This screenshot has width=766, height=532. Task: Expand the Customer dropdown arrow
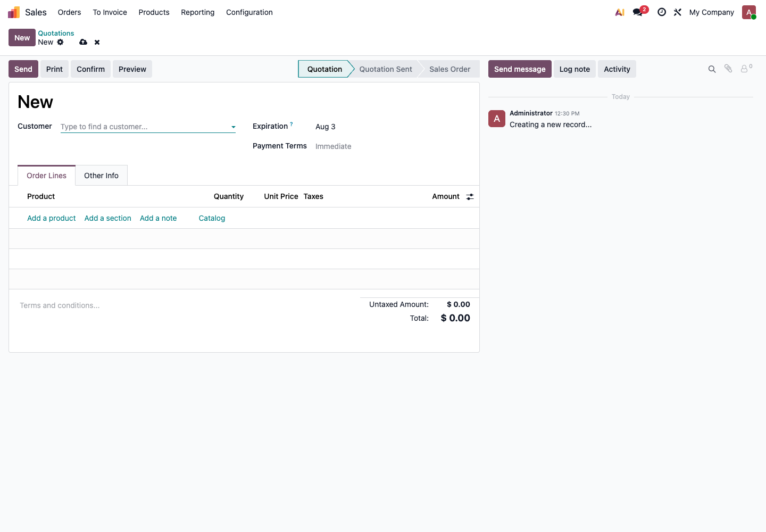233,127
